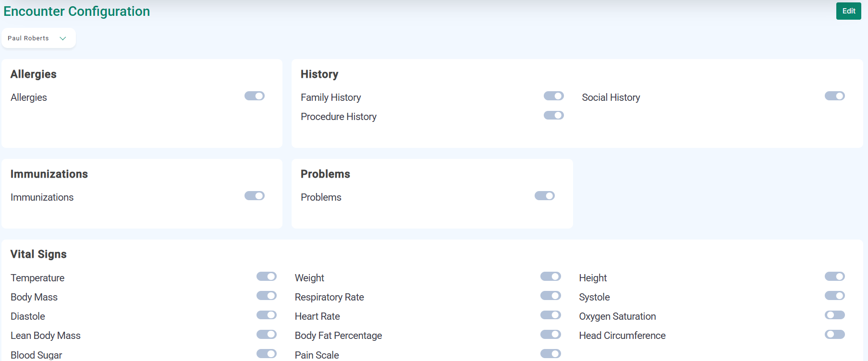Click the Body Fat Percentage label
The image size is (868, 361).
point(338,336)
